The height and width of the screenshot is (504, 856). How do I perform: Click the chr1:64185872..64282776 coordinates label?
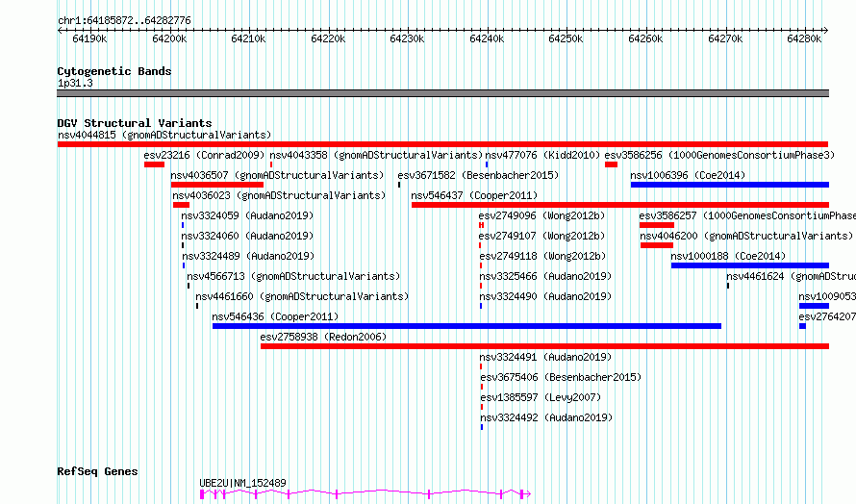tap(124, 21)
